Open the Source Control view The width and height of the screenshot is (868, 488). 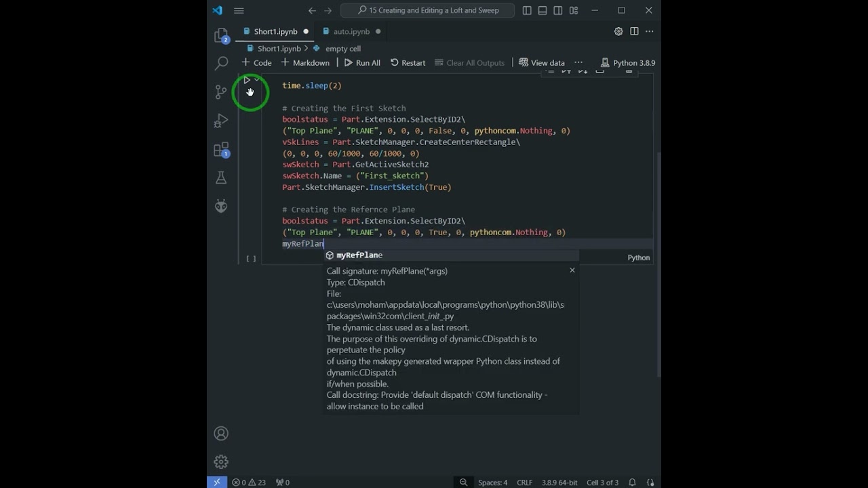(221, 92)
